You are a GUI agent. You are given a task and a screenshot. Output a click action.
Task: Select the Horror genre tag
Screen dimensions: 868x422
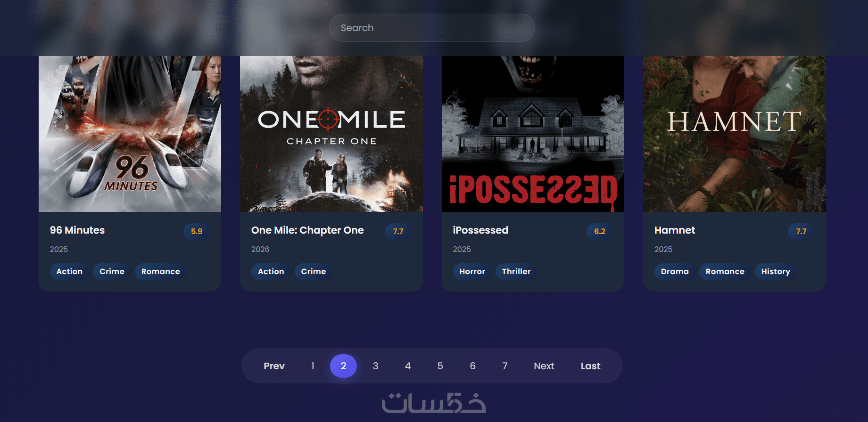click(x=472, y=271)
